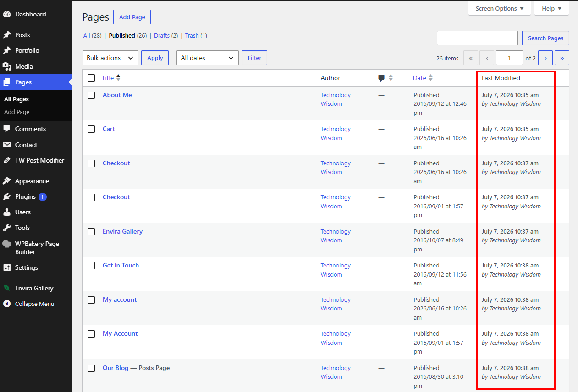Image resolution: width=578 pixels, height=392 pixels.
Task: Click the Envira Gallery leaf icon
Action: point(7,288)
